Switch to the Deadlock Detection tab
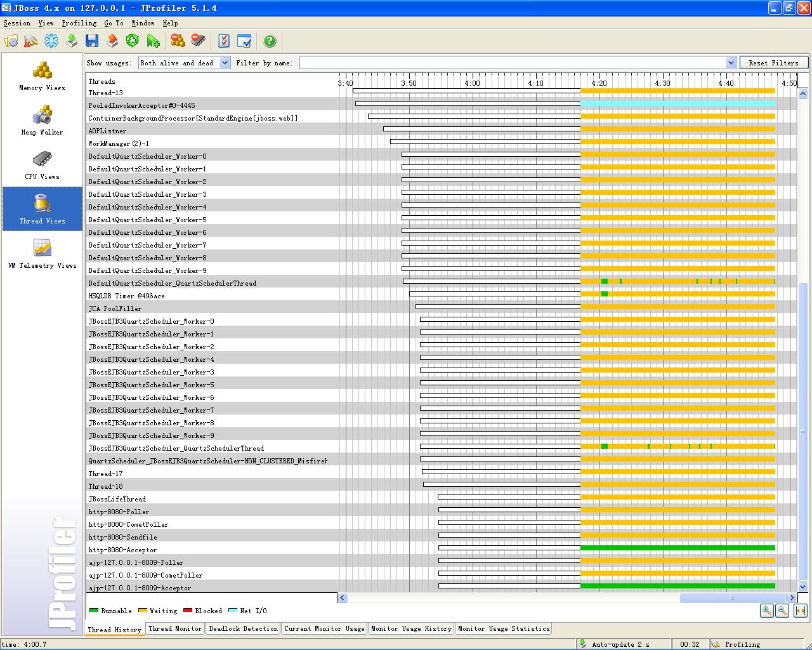 pos(244,628)
